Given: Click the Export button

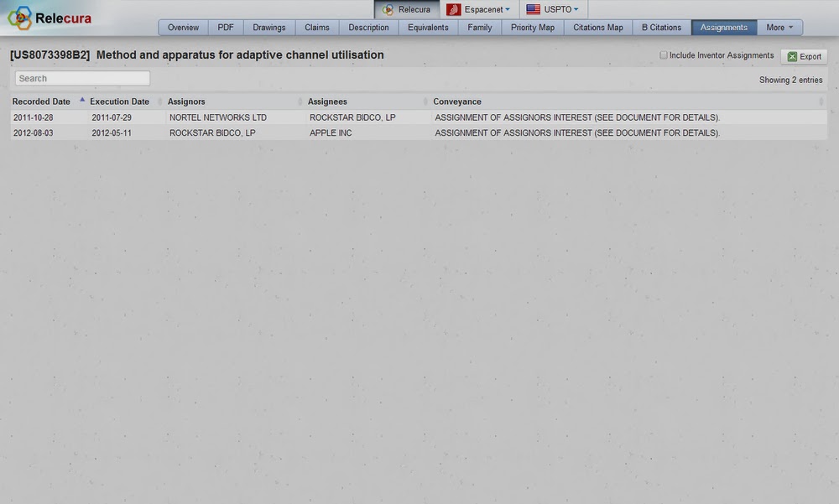Looking at the screenshot, I should point(805,56).
